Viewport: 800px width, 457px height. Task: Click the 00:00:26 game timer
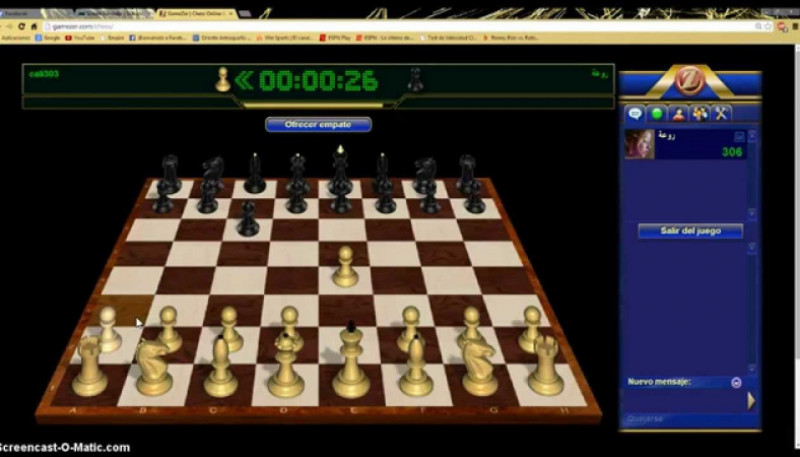point(318,81)
